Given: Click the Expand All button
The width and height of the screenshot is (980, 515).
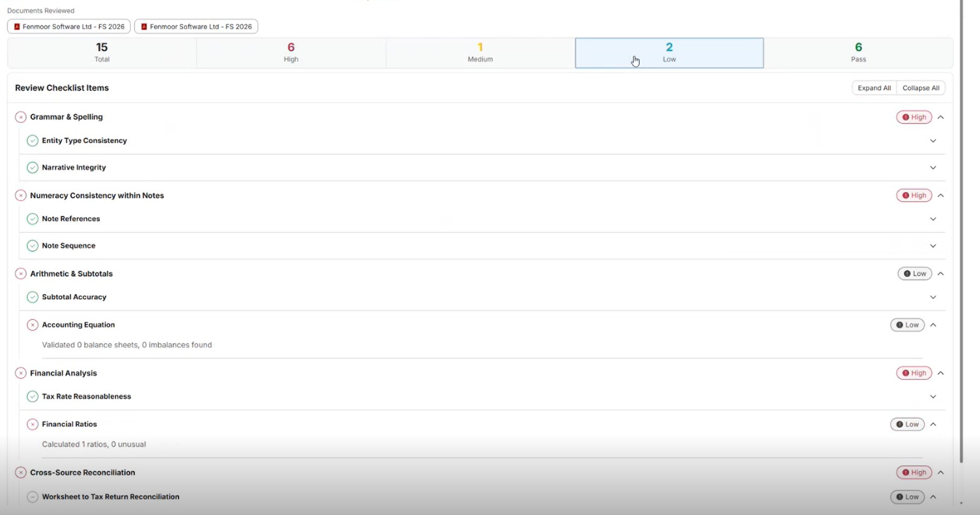Looking at the screenshot, I should coord(874,88).
